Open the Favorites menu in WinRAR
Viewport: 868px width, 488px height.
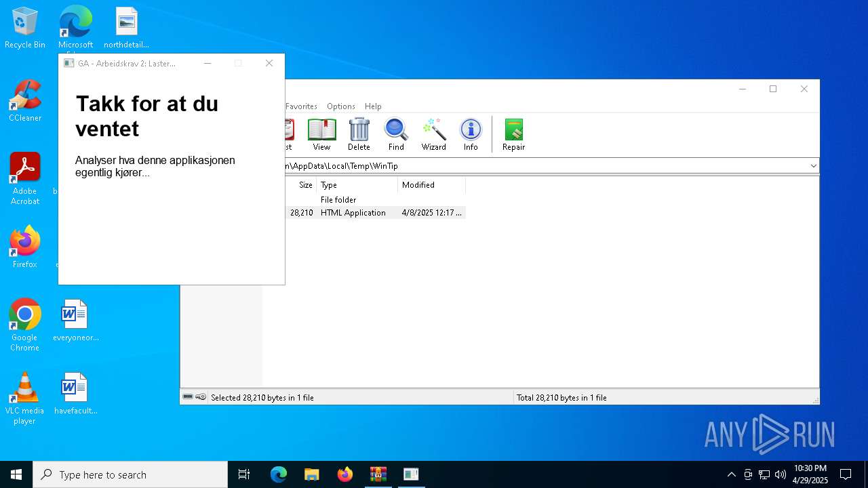pos(301,106)
